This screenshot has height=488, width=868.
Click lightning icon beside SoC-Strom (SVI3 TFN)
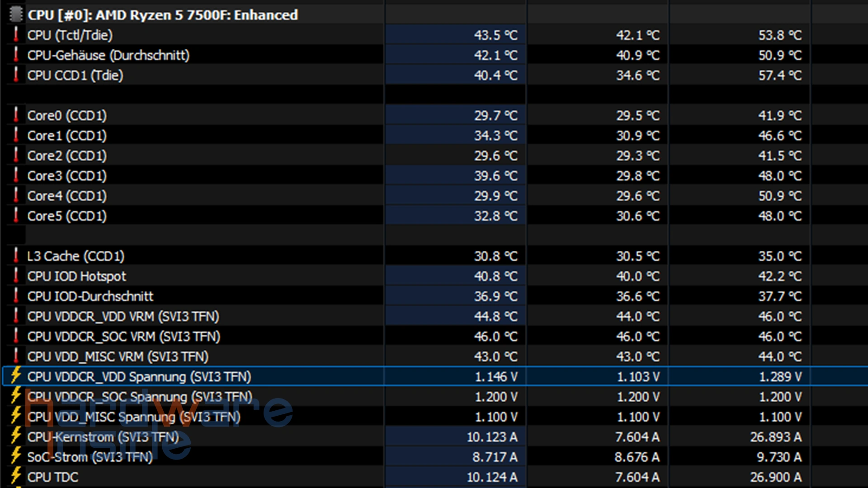(x=16, y=456)
